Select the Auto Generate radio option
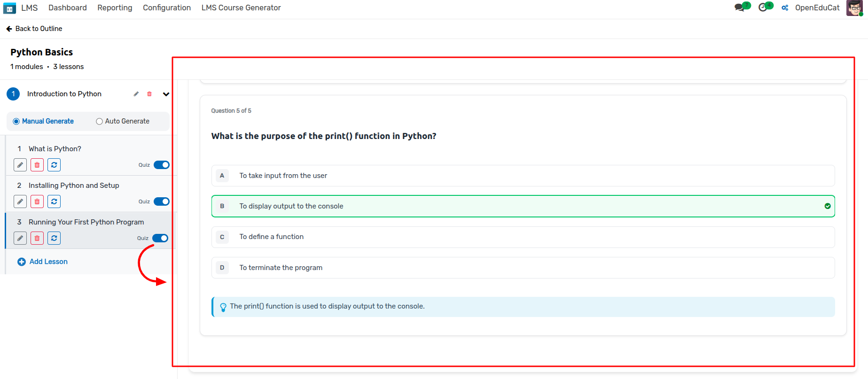The image size is (868, 379). pyautogui.click(x=99, y=121)
